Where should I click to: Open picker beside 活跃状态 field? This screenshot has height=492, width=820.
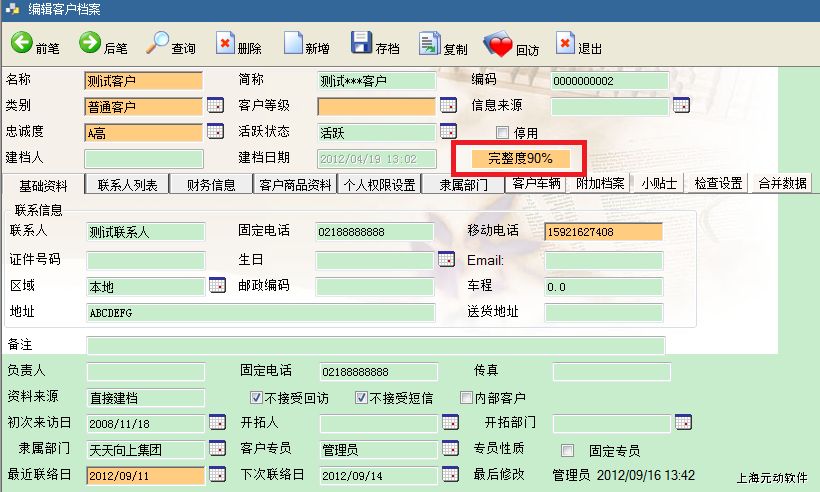click(x=448, y=131)
